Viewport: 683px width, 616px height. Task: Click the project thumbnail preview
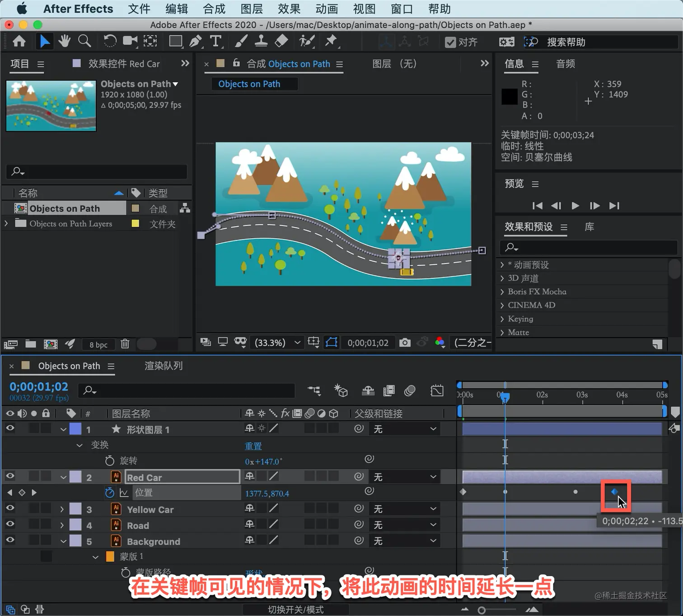51,106
